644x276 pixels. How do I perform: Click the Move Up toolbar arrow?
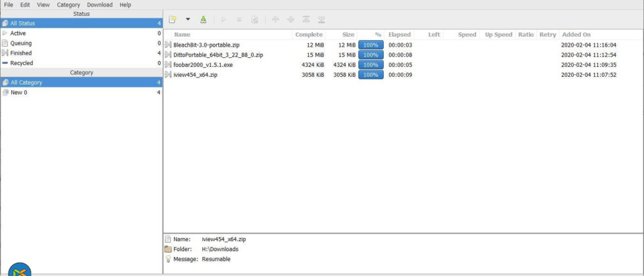click(x=275, y=19)
